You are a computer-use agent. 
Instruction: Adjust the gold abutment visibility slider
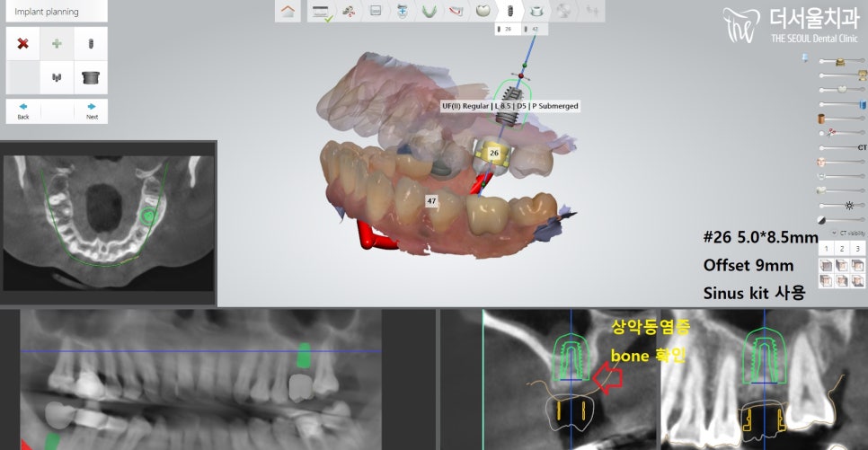(840, 61)
